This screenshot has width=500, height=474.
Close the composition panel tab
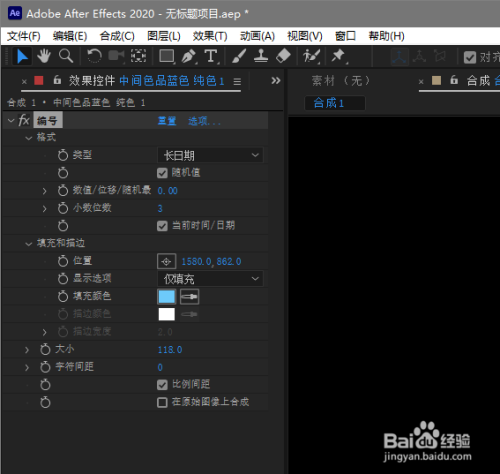(421, 81)
